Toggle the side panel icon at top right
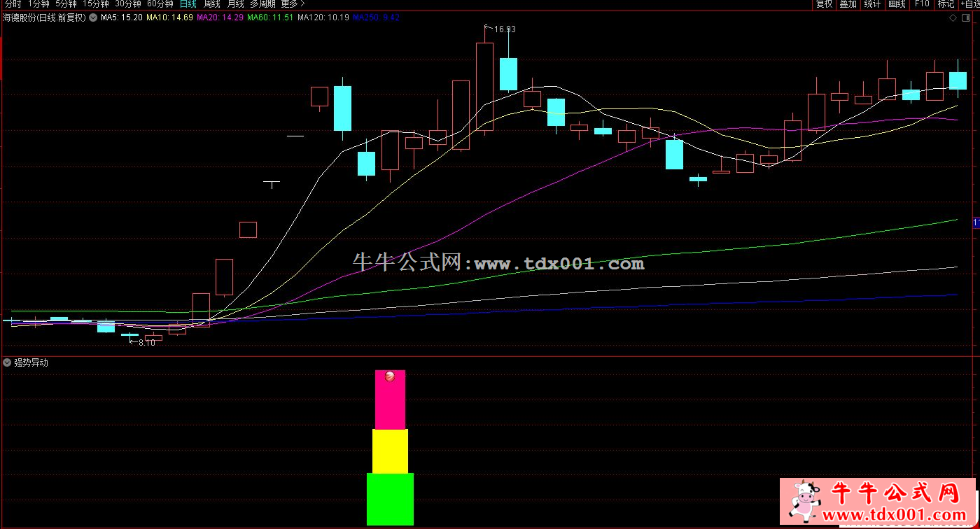This screenshot has height=529, width=980. [965, 17]
